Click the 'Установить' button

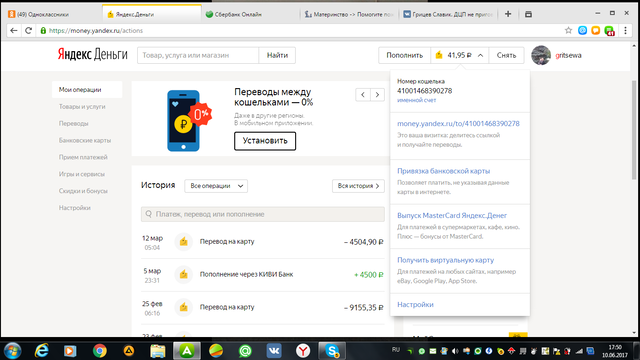point(265,141)
